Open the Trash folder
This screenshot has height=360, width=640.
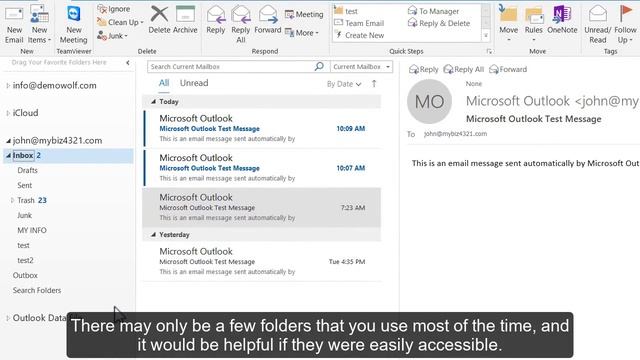click(26, 200)
